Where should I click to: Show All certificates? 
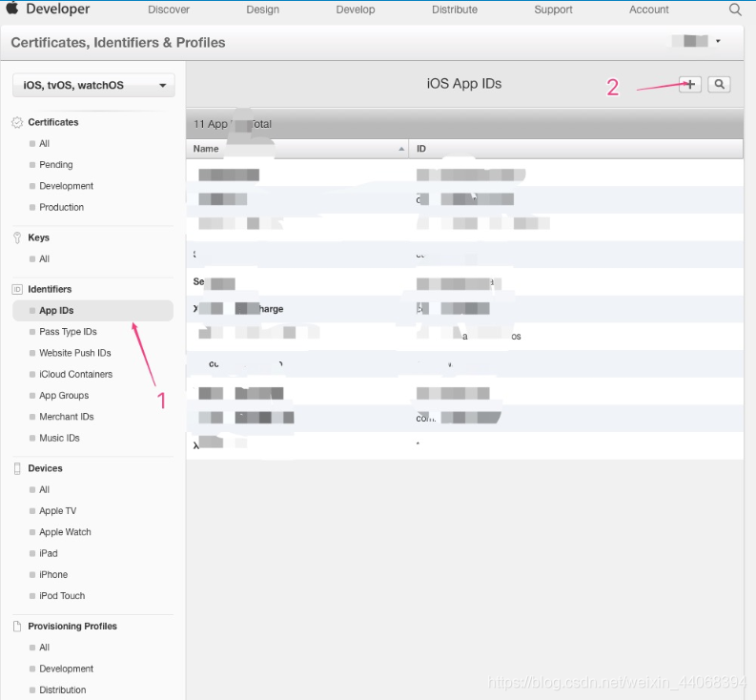[x=45, y=144]
